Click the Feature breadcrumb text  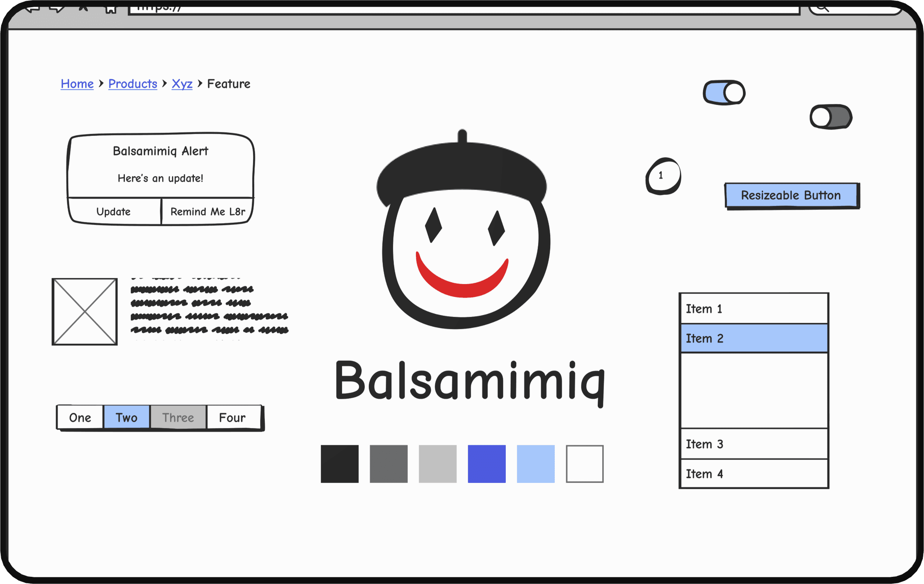229,84
